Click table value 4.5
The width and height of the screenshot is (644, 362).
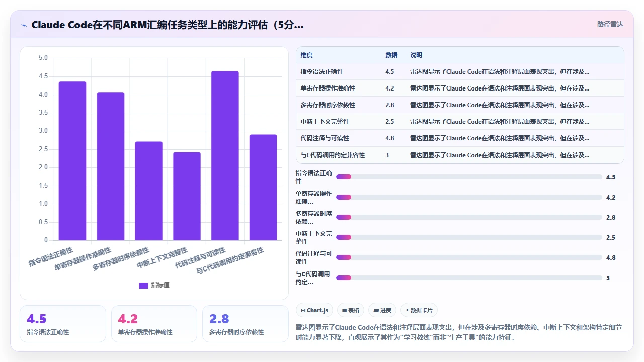[x=390, y=72]
